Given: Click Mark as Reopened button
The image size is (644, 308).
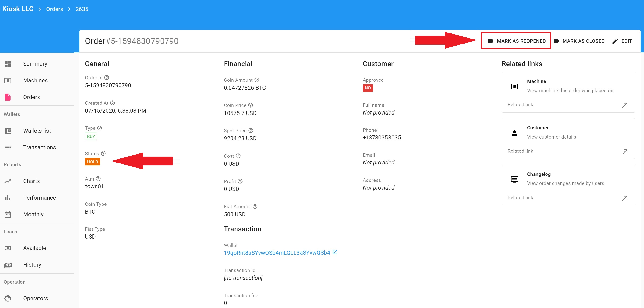Looking at the screenshot, I should 516,41.
